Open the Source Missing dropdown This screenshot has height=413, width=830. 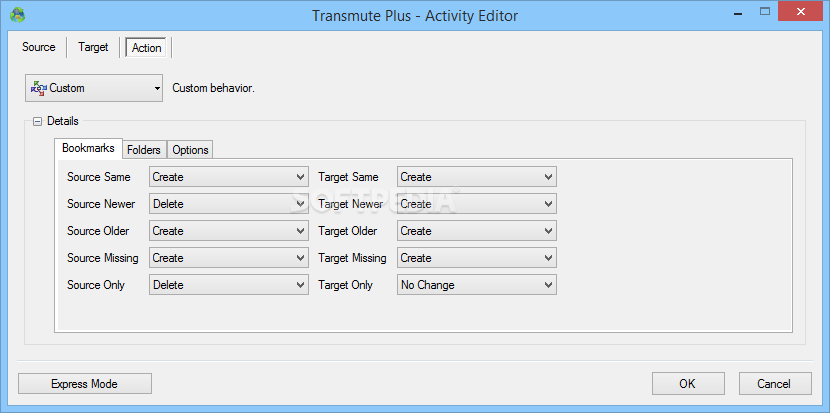[x=229, y=258]
